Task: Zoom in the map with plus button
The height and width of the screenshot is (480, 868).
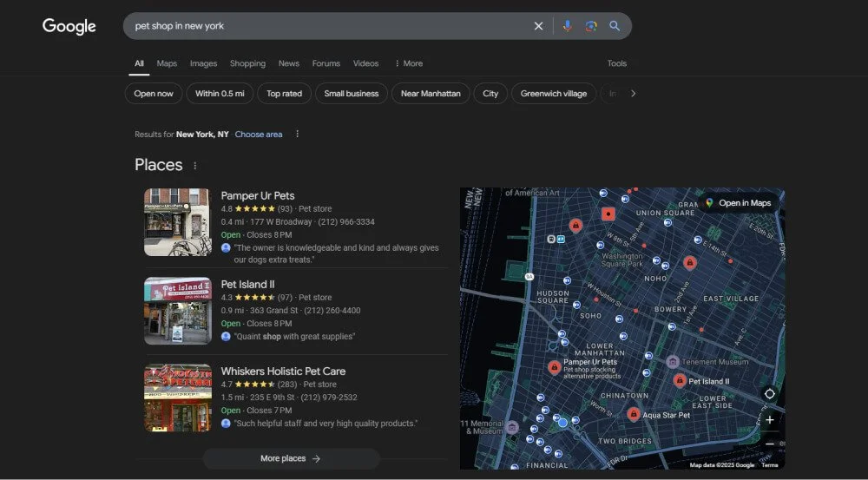Action: tap(769, 420)
